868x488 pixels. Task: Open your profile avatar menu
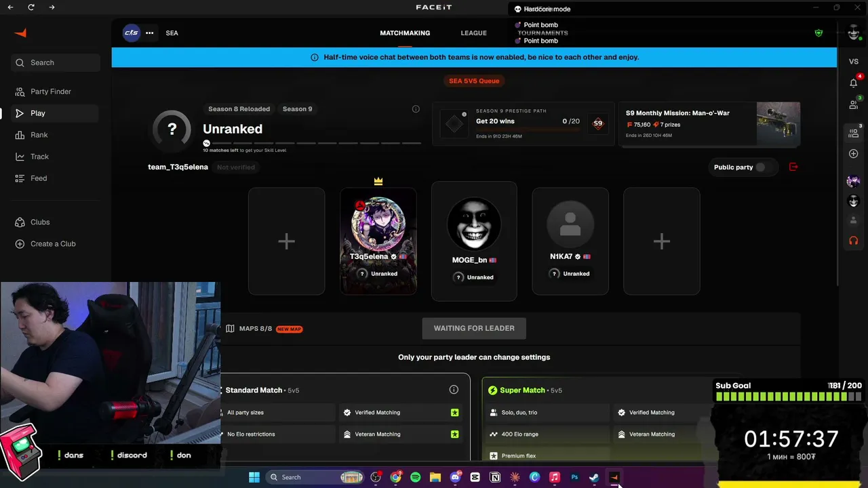coord(853,33)
